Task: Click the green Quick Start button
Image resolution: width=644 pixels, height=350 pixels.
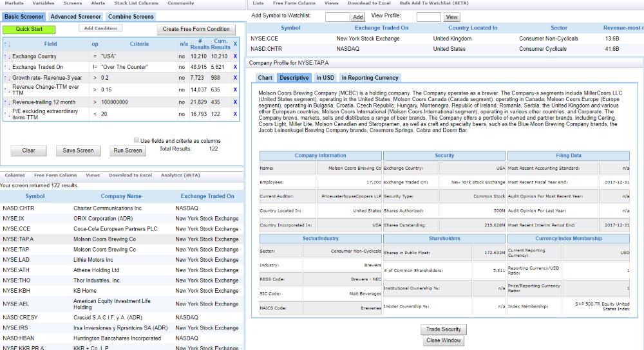Action: tap(28, 29)
